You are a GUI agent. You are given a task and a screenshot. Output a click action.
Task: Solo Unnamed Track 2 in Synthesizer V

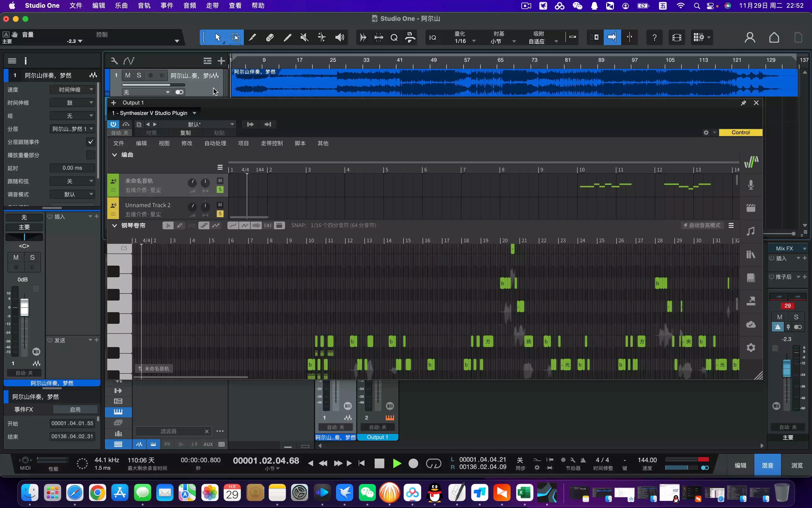(x=220, y=214)
